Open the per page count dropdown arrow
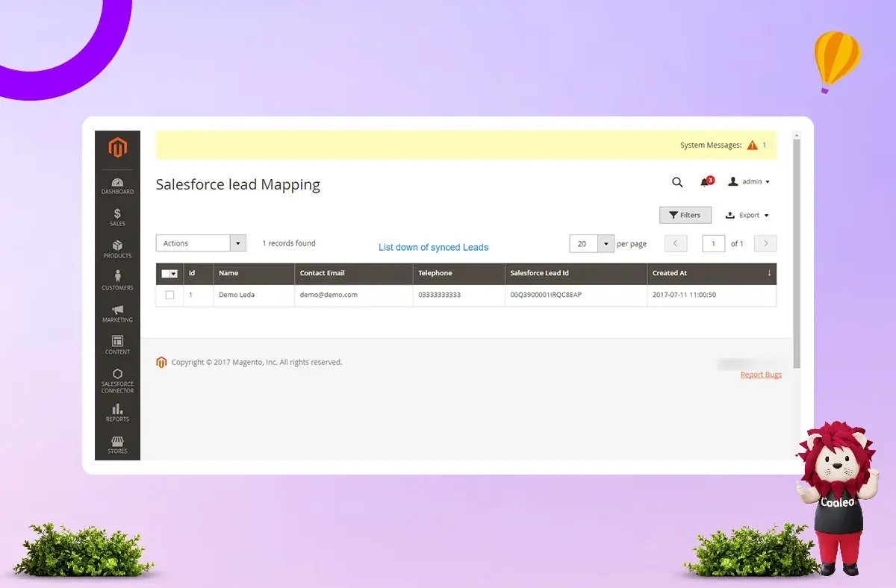 click(x=605, y=244)
